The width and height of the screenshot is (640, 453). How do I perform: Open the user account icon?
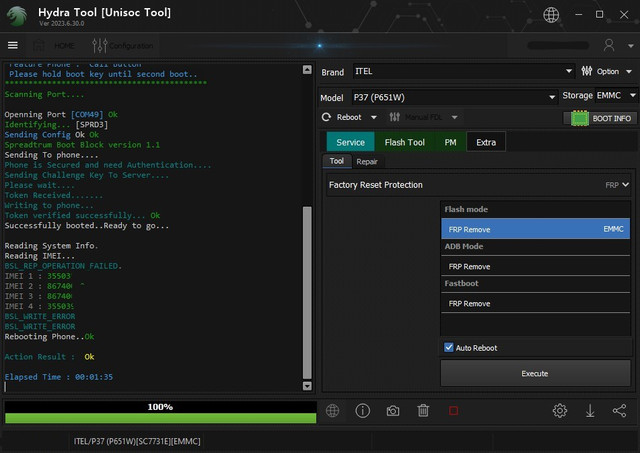[x=609, y=45]
